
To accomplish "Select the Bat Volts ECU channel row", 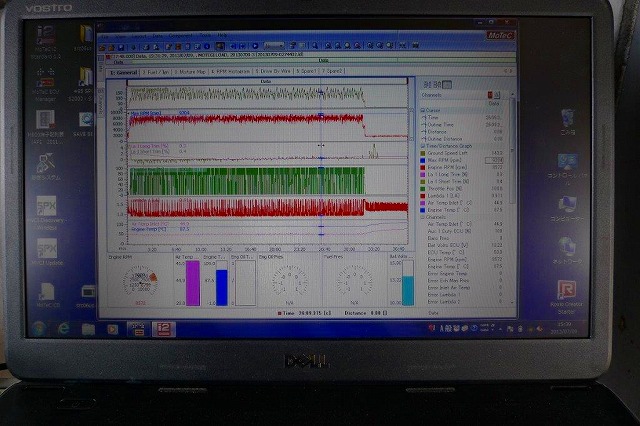I will (x=464, y=245).
